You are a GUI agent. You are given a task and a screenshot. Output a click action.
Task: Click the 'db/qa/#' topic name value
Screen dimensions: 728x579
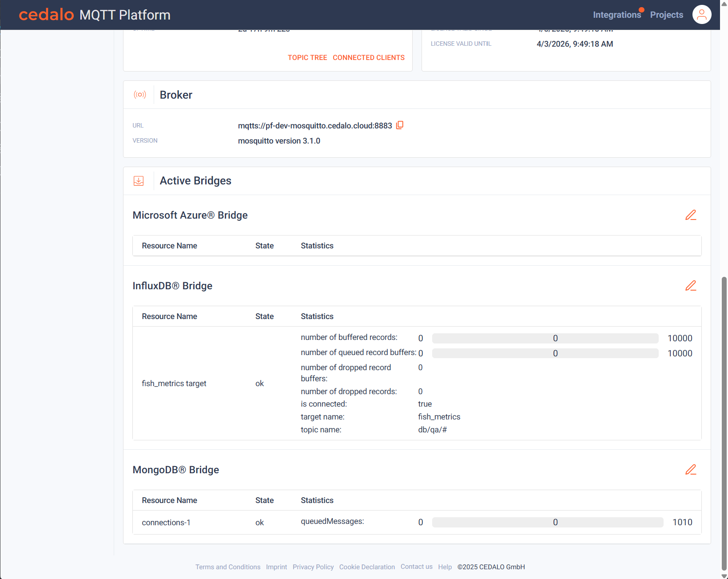433,430
